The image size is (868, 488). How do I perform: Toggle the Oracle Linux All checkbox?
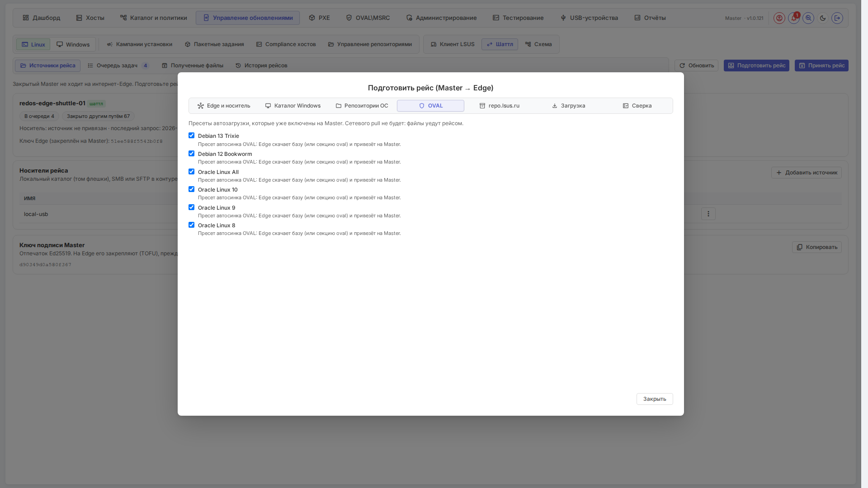pos(192,172)
